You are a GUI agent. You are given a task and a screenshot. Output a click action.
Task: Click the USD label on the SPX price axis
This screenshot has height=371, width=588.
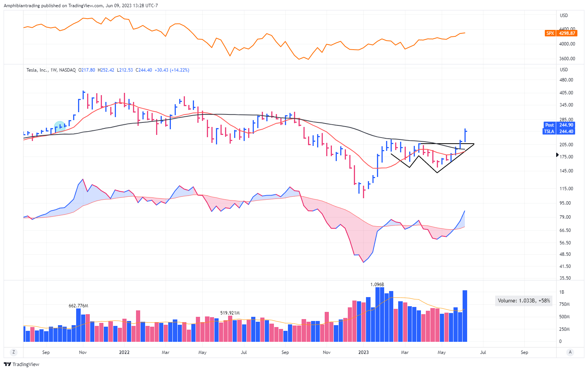click(x=564, y=16)
